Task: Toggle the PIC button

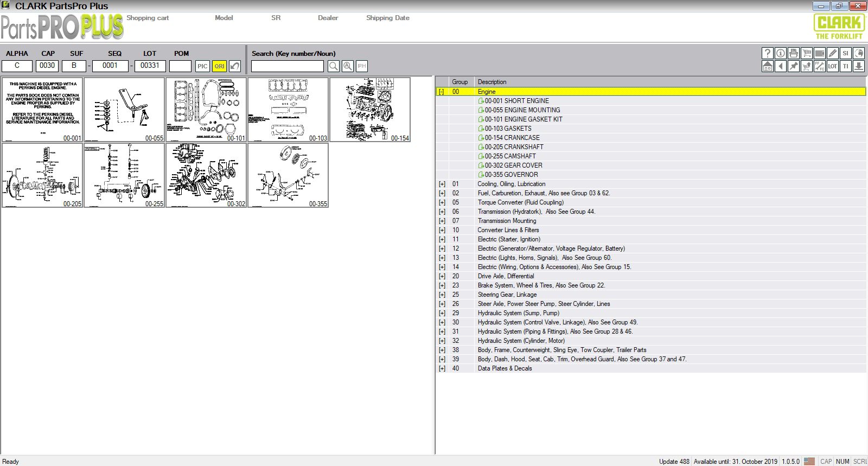Action: pyautogui.click(x=202, y=66)
